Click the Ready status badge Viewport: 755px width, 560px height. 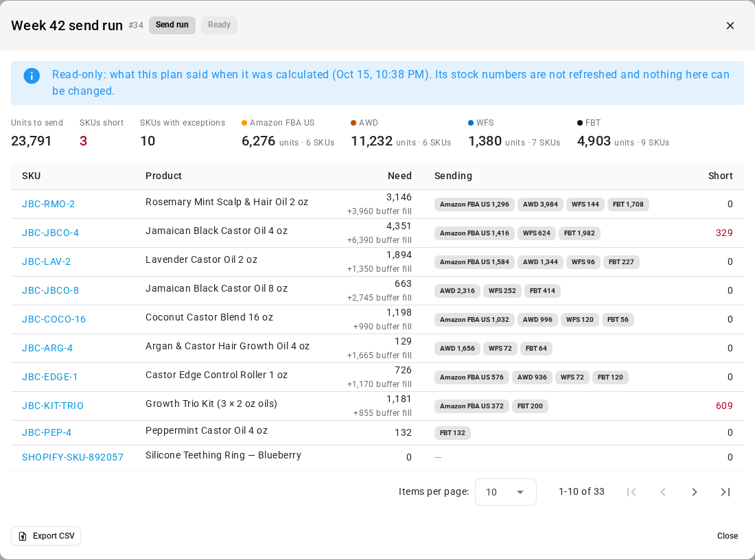(219, 25)
